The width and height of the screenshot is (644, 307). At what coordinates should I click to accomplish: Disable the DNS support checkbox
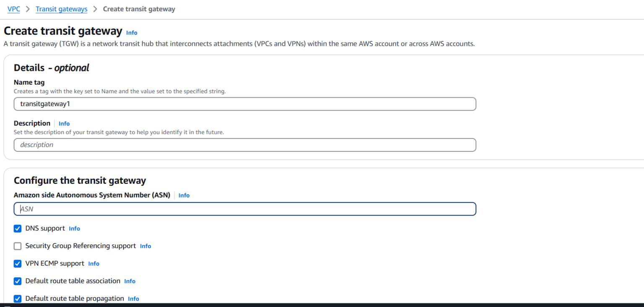pyautogui.click(x=17, y=229)
